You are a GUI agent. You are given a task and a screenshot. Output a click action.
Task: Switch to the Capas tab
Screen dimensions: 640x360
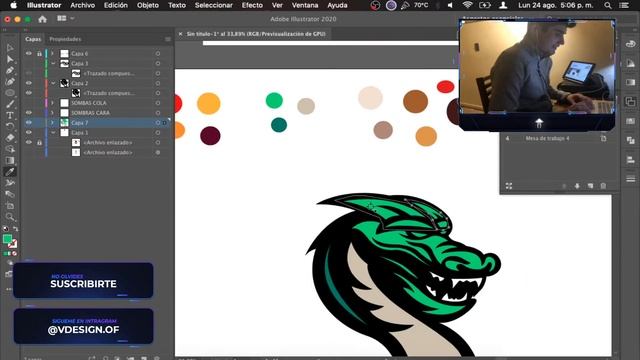pos(33,39)
